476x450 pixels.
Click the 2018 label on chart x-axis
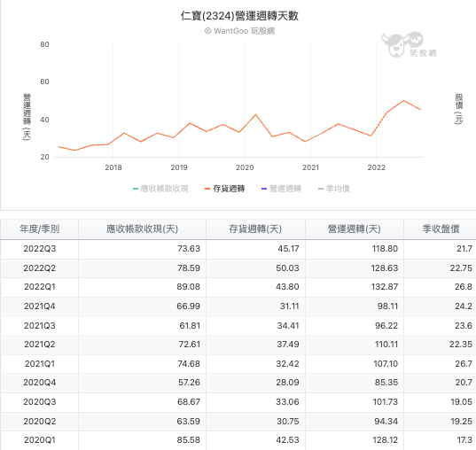point(113,167)
